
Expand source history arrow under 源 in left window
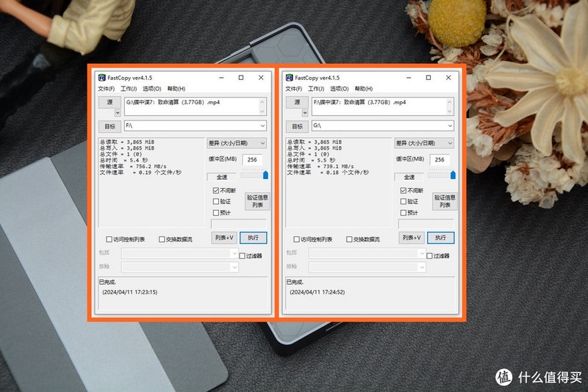118,113
